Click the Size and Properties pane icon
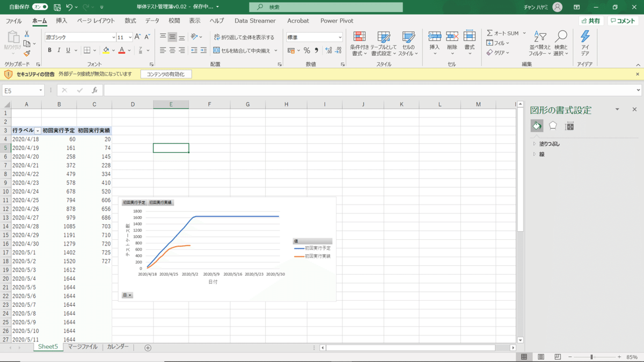Screen dimensions: 644x362 point(569,125)
